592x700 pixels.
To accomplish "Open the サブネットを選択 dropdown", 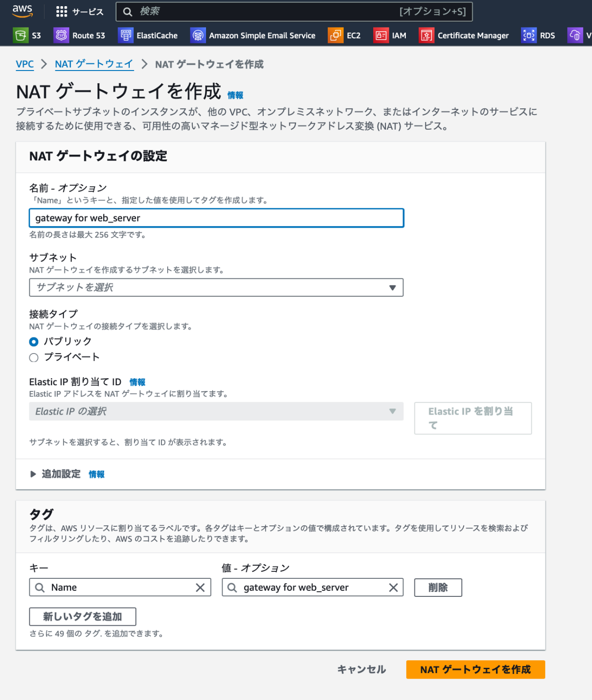I will [x=216, y=288].
